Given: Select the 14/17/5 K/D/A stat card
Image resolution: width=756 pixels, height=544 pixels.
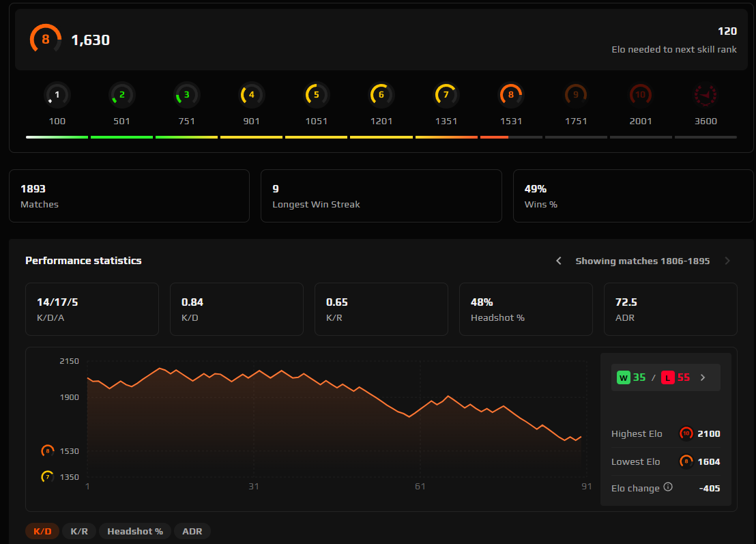Looking at the screenshot, I should tap(92, 309).
